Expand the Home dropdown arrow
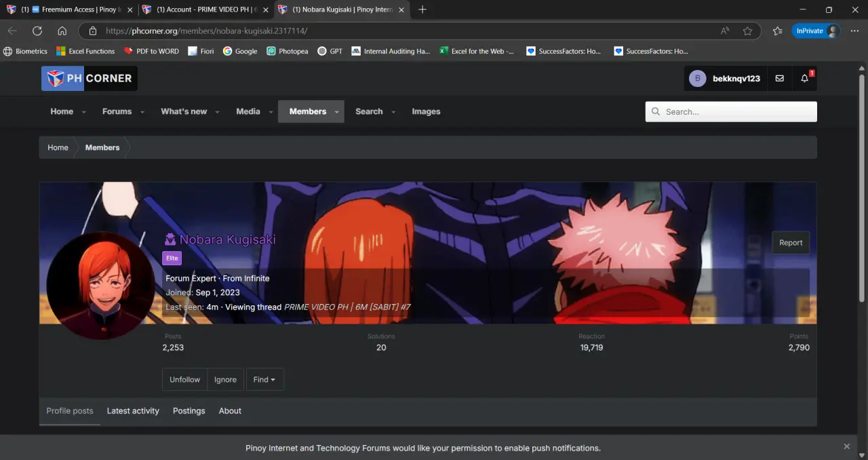This screenshot has width=868, height=460. click(84, 112)
